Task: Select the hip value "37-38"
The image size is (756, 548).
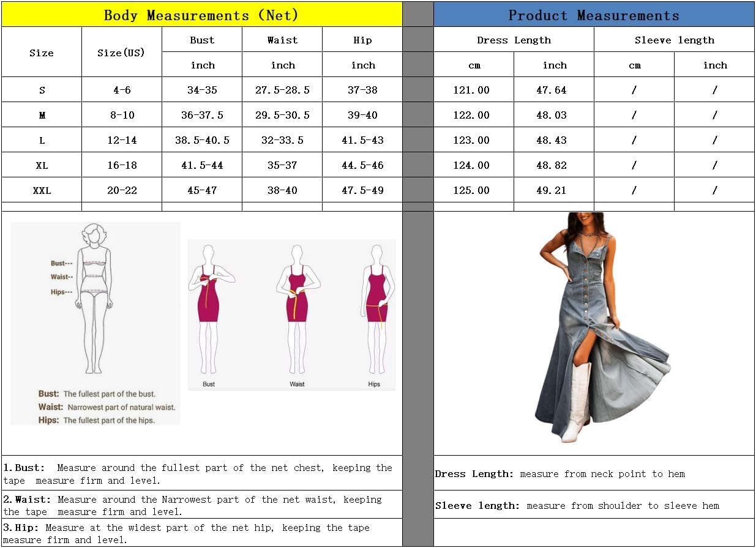Action: pyautogui.click(x=362, y=90)
